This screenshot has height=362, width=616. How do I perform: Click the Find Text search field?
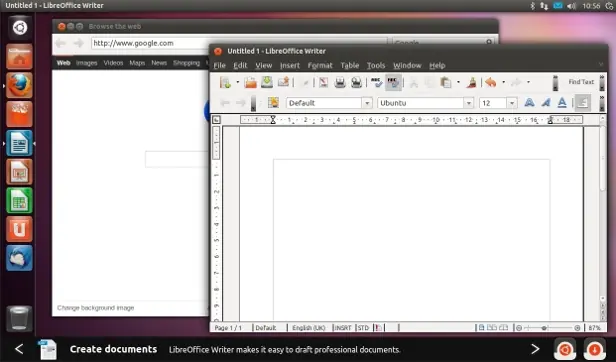point(581,82)
